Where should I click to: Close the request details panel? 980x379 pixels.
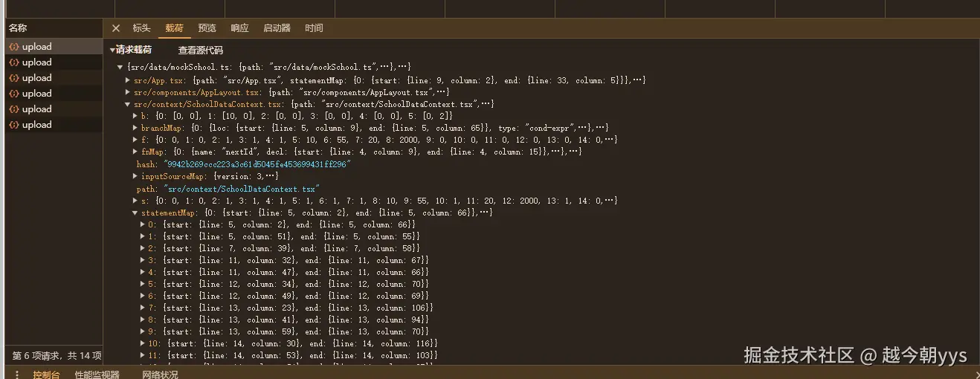(x=116, y=28)
